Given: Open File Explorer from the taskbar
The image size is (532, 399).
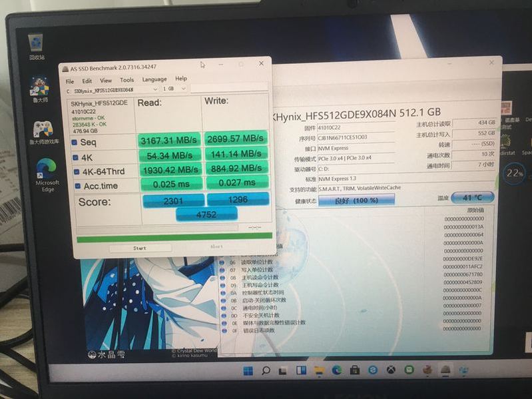Looking at the screenshot, I should (x=318, y=370).
